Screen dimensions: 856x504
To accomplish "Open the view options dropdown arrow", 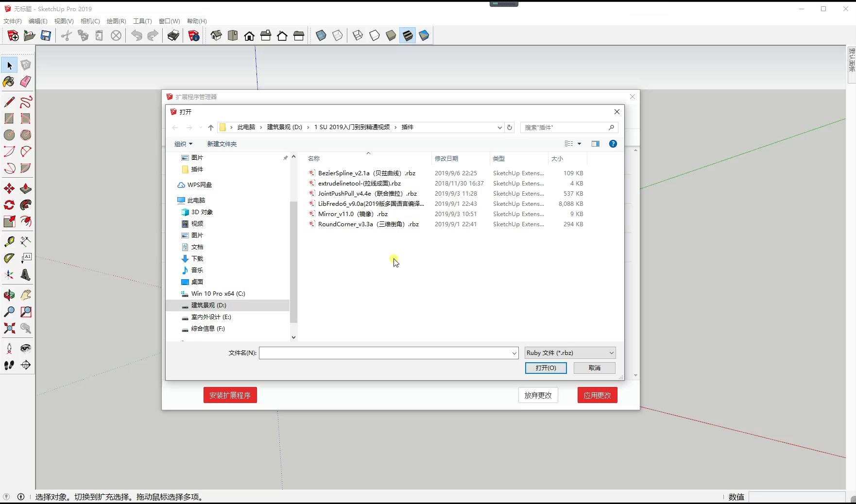I will pyautogui.click(x=579, y=144).
